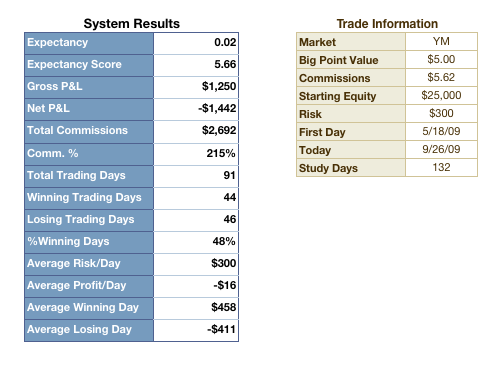Click the %Winning Days value 48%
486x377 pixels.
click(196, 242)
